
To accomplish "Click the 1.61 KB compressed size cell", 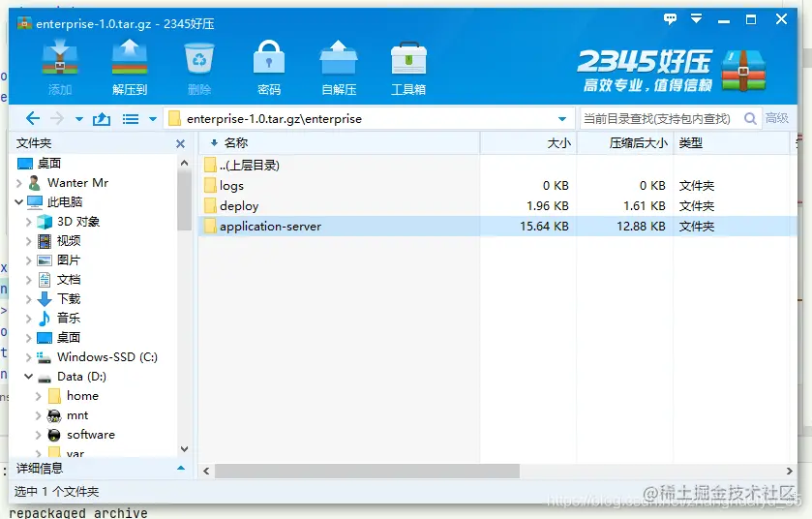I will [645, 206].
